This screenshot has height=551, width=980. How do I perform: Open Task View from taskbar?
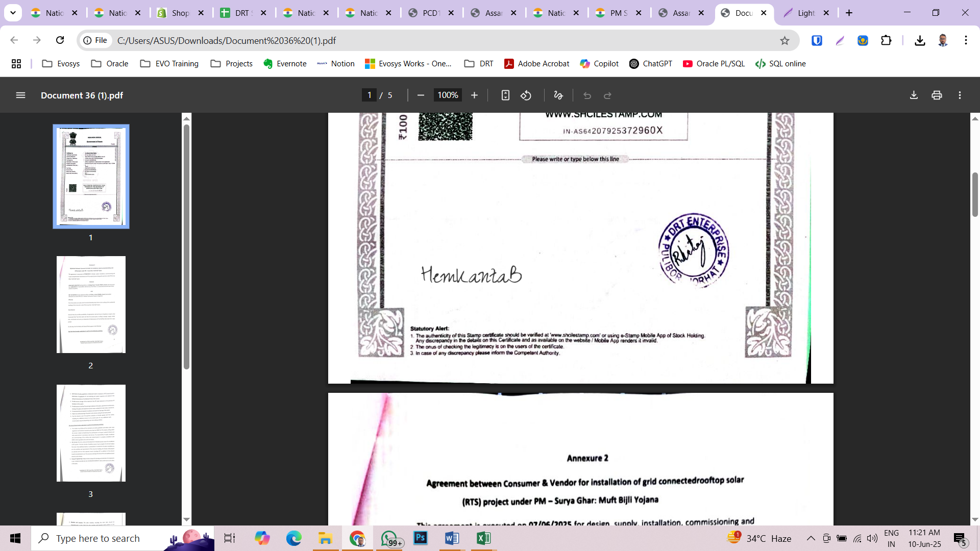[x=230, y=538]
